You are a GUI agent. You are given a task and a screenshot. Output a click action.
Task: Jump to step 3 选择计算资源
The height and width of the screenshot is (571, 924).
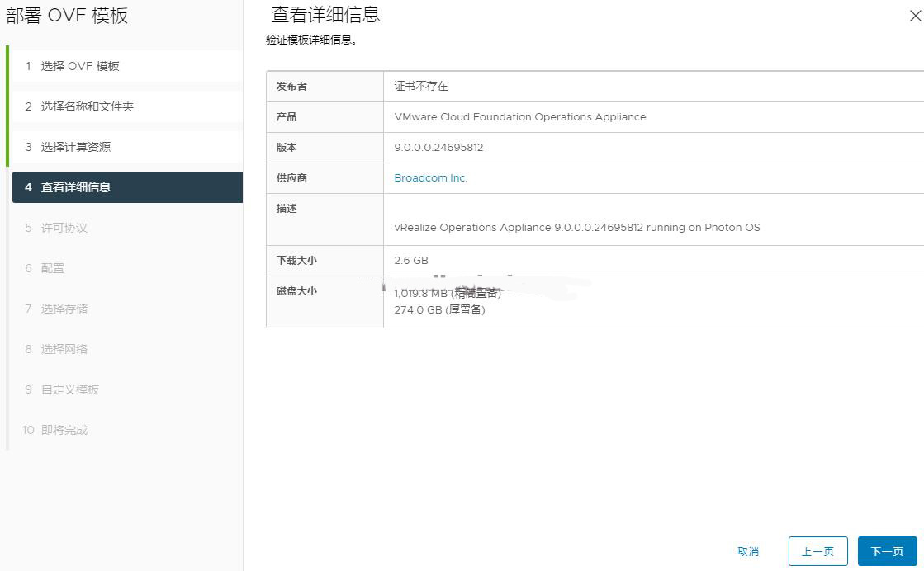[76, 147]
